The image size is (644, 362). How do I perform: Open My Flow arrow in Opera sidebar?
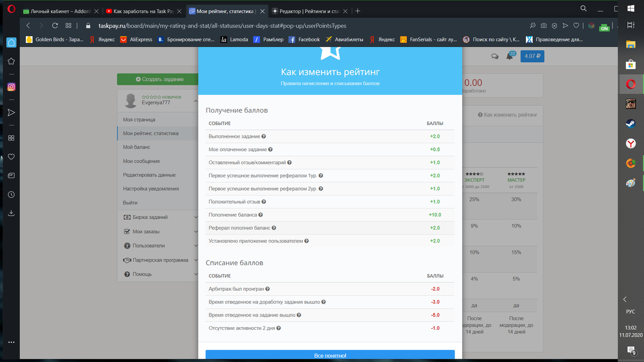(x=11, y=112)
